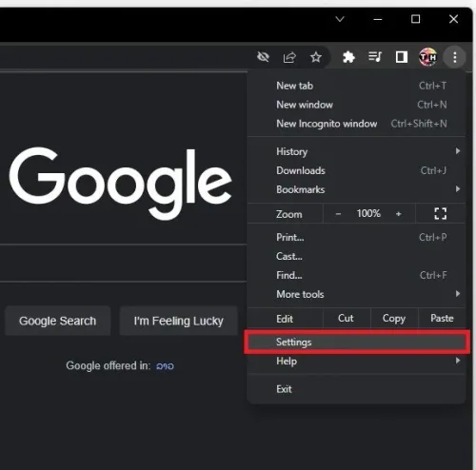Image resolution: width=476 pixels, height=470 pixels.
Task: Open the TH profile avatar
Action: [427, 57]
